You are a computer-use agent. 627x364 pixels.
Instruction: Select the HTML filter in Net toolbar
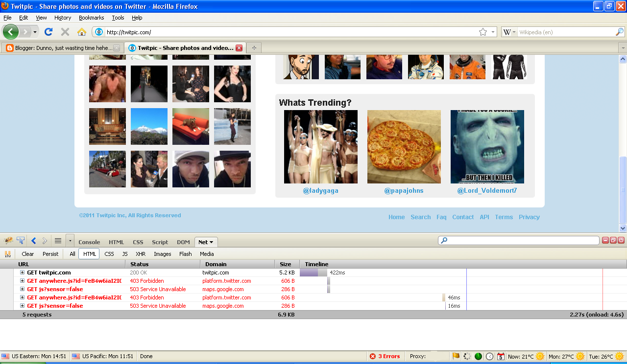[90, 254]
